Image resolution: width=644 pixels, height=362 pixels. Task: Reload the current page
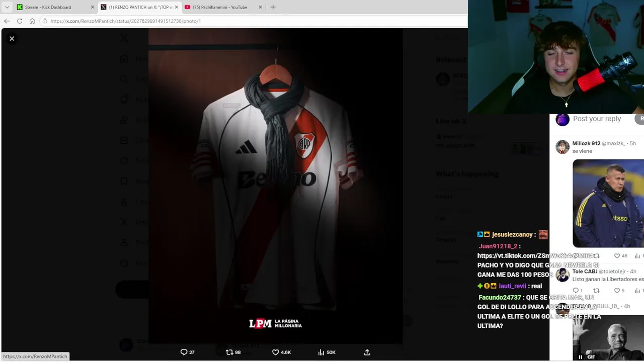point(19,21)
